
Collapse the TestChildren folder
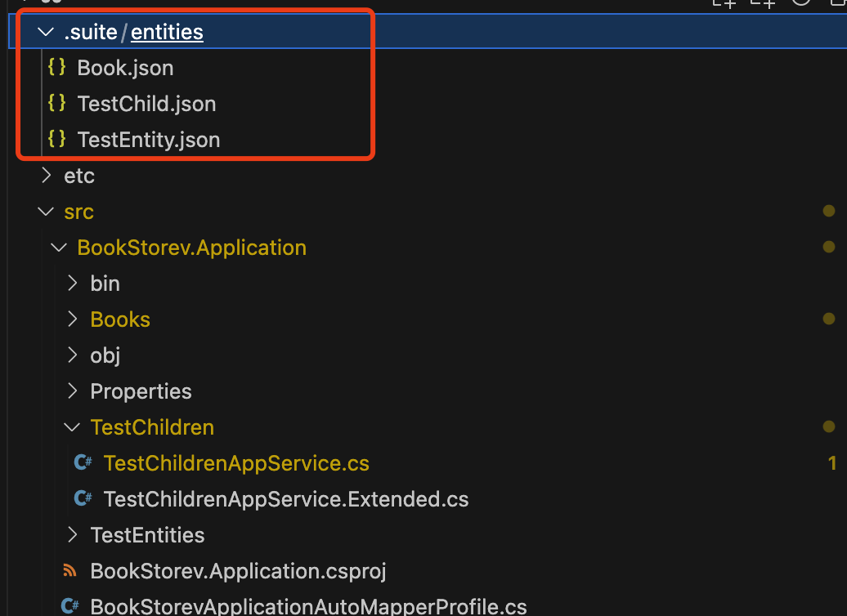point(72,427)
